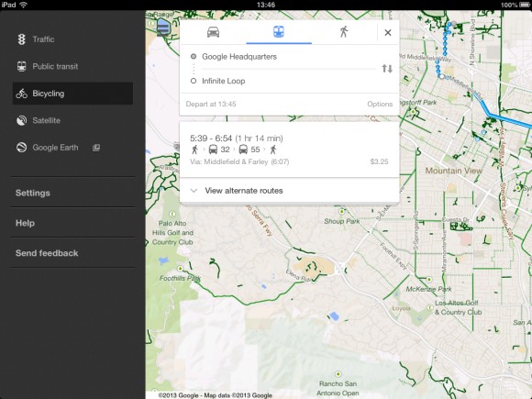
Task: Tap the Rancho San Antonio green marker
Action: tap(338, 374)
